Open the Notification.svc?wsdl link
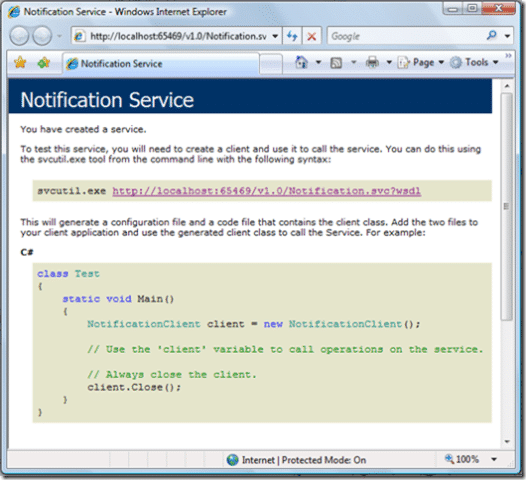This screenshot has width=526, height=480. click(x=266, y=191)
